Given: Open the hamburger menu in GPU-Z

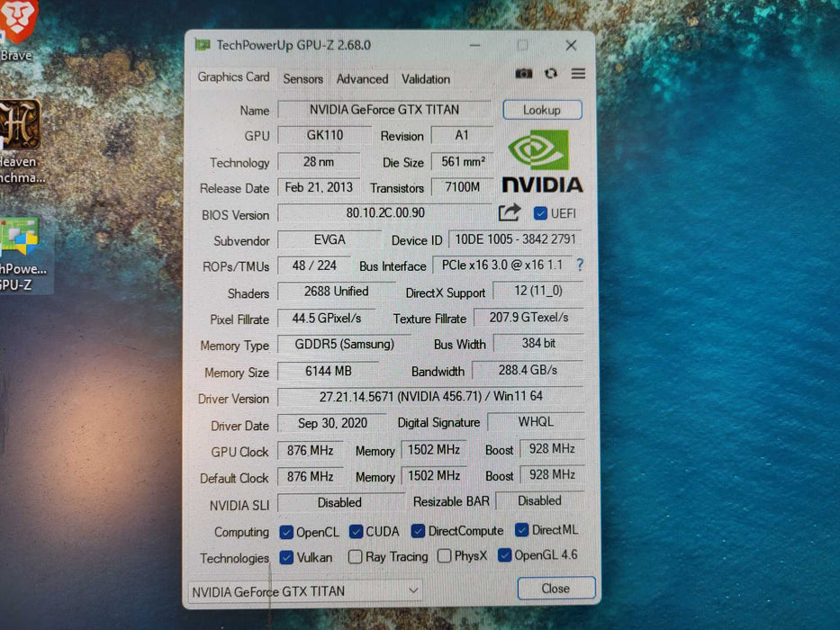Looking at the screenshot, I should click(578, 74).
